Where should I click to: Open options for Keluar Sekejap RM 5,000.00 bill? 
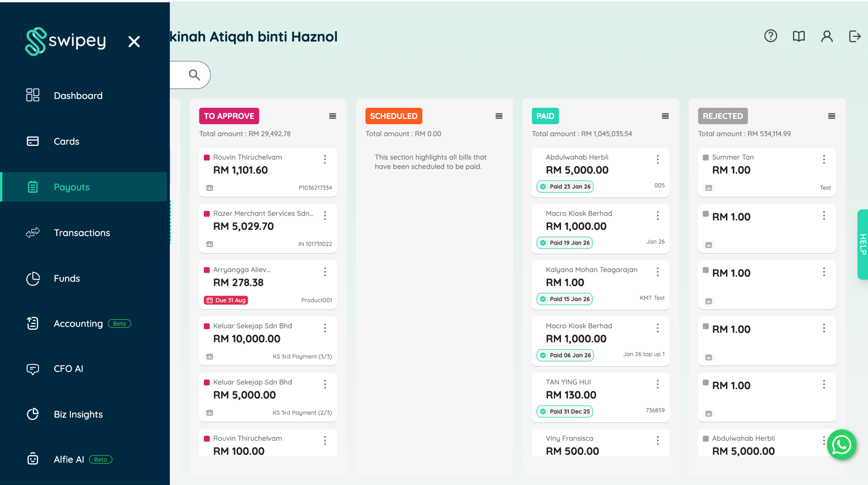pos(325,384)
